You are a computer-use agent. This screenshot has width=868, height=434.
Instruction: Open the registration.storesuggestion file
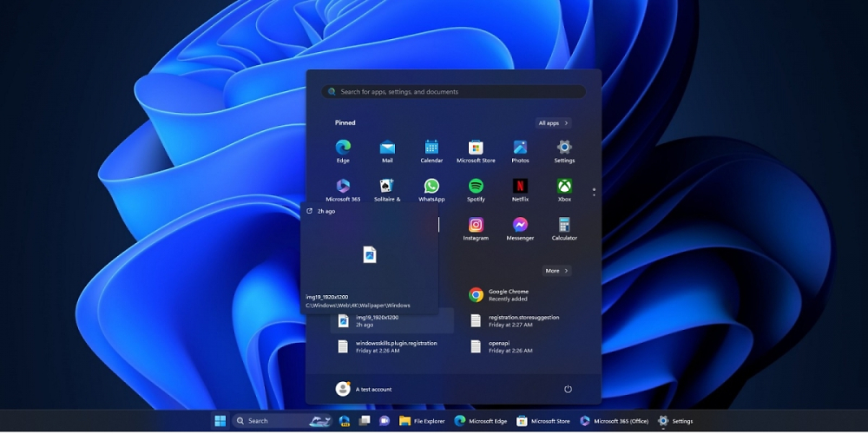[x=525, y=321]
